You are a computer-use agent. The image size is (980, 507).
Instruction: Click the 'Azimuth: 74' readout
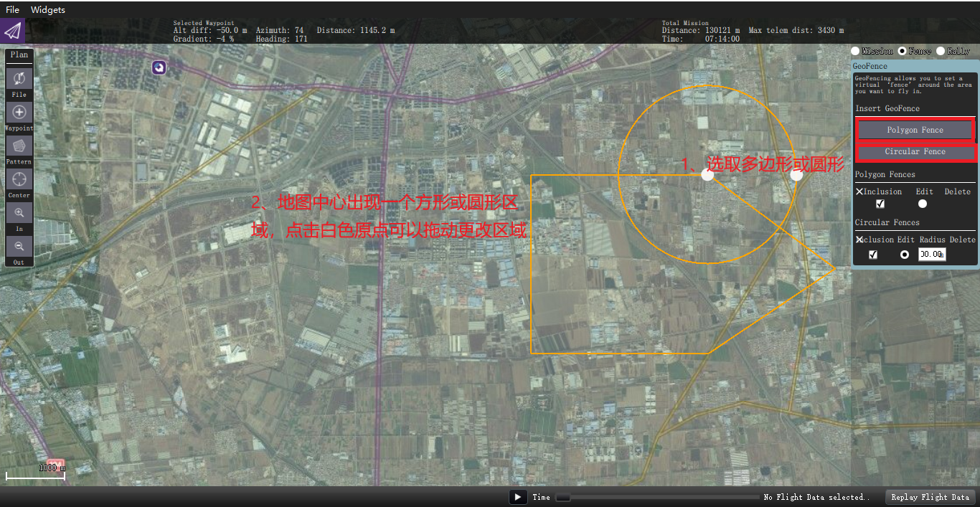tap(280, 30)
